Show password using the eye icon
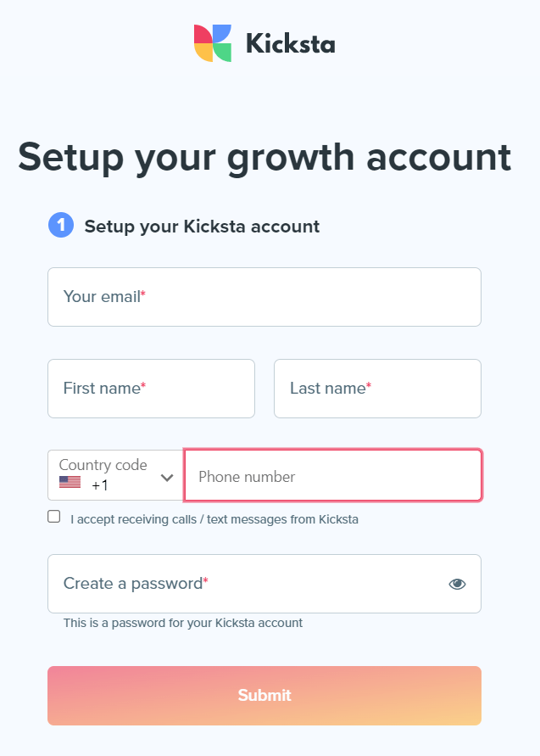540x756 pixels. coord(457,584)
